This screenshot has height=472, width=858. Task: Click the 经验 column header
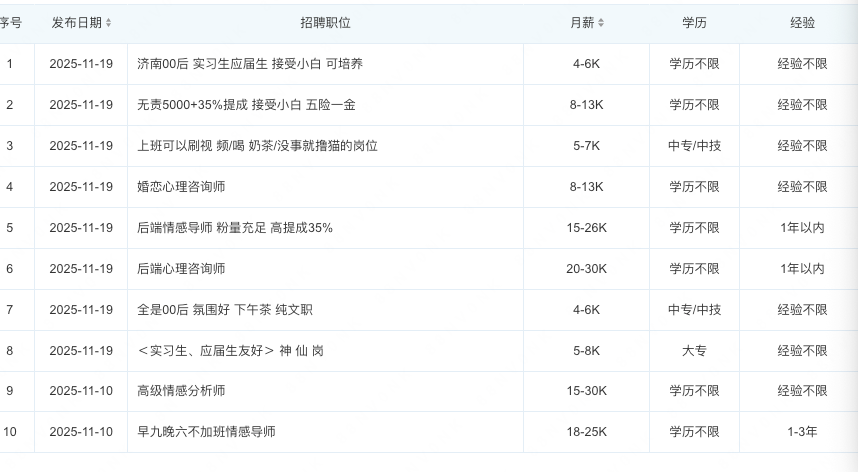click(802, 23)
